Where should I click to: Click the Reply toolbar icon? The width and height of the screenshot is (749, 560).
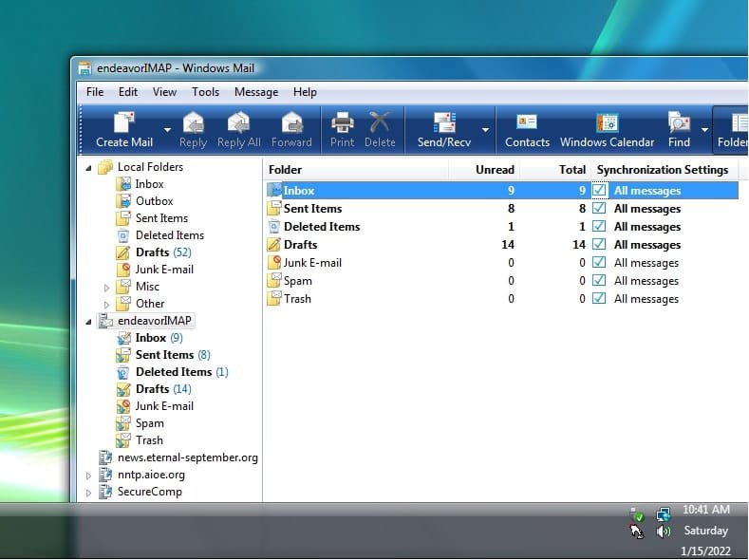tap(193, 123)
